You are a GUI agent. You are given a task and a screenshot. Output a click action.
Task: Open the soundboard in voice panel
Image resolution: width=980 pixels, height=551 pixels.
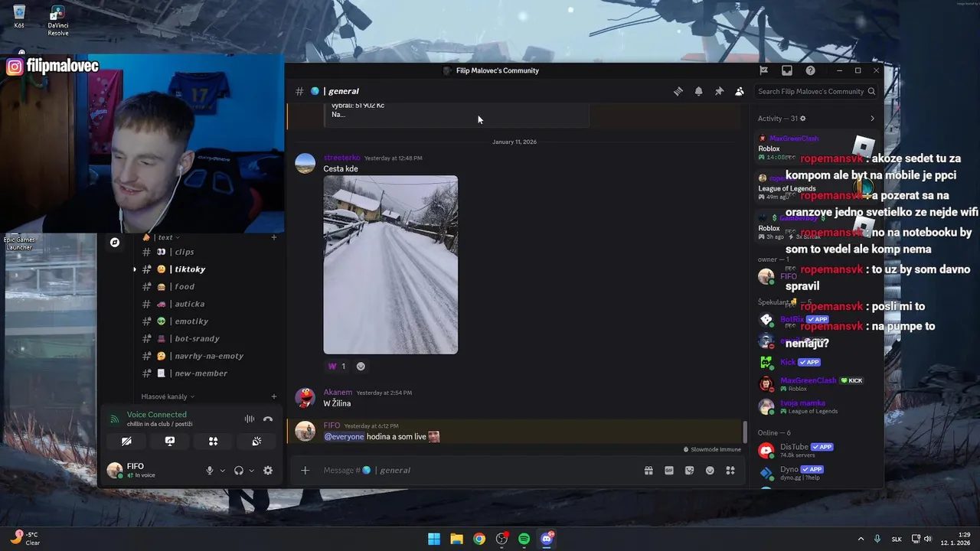click(x=256, y=442)
